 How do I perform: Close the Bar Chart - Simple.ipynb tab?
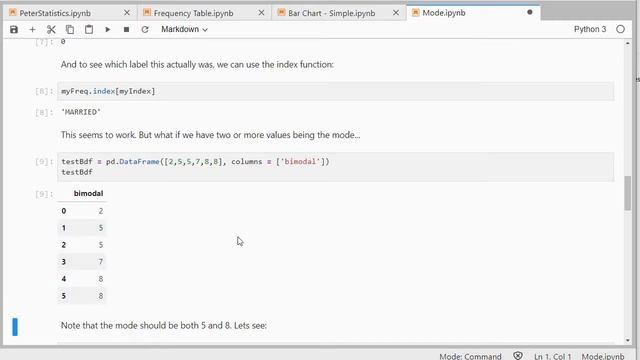click(x=396, y=13)
